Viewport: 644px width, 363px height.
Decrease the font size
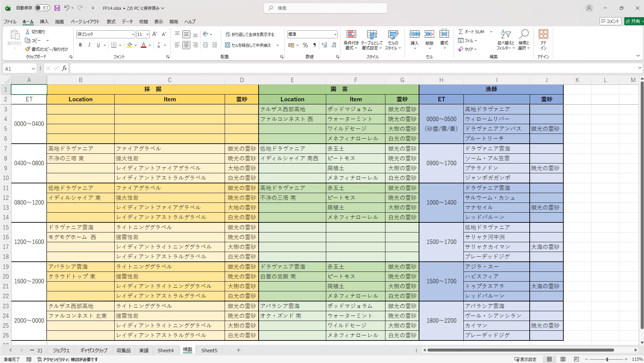click(x=164, y=34)
